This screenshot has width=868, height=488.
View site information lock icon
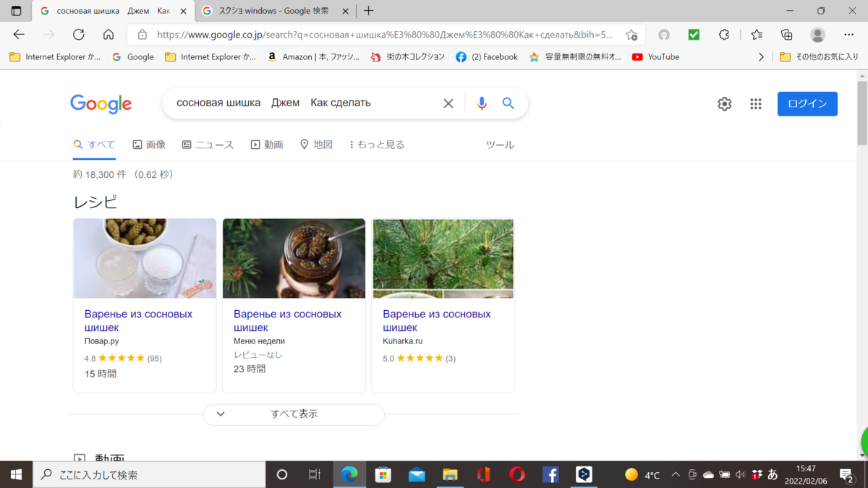coord(142,35)
